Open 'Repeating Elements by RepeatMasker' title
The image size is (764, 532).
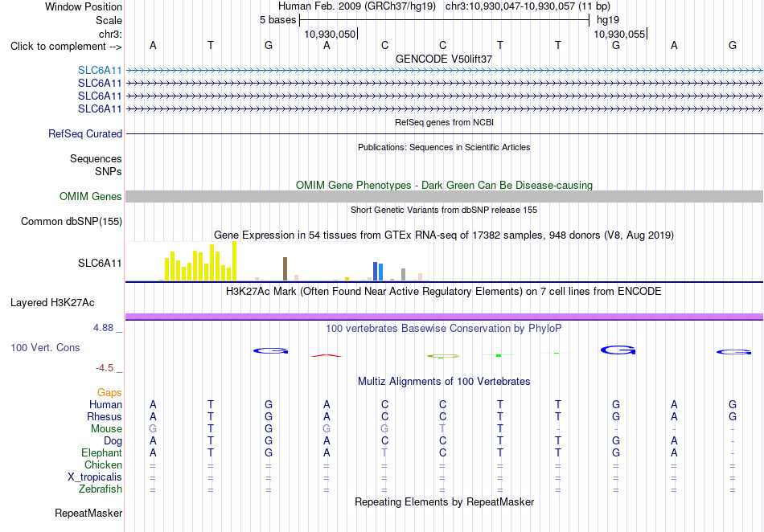pyautogui.click(x=444, y=501)
